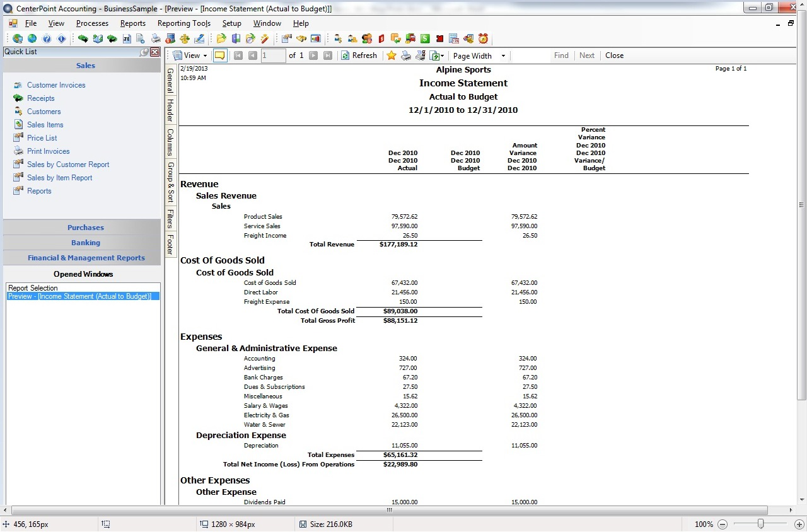This screenshot has height=532, width=807.
Task: Close the Quick List panel
Action: pos(154,52)
